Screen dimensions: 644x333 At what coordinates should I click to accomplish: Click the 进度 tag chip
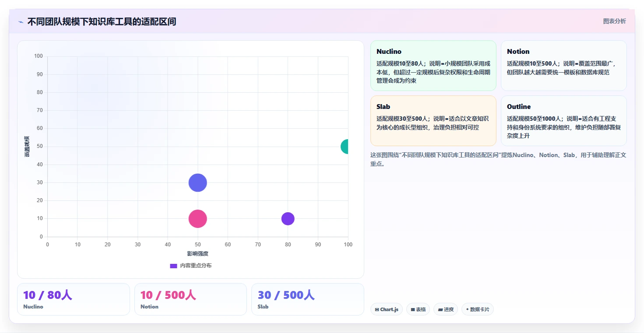[446, 309]
